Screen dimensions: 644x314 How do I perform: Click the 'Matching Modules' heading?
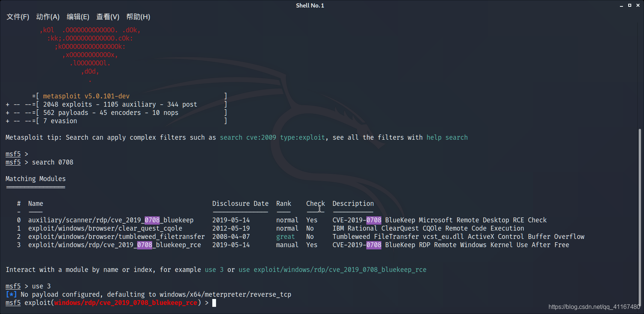pos(36,179)
